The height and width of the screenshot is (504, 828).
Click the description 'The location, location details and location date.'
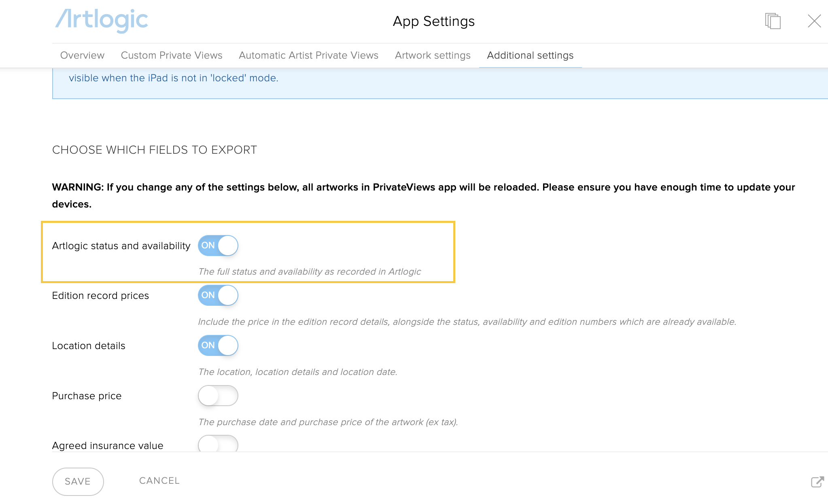point(298,372)
